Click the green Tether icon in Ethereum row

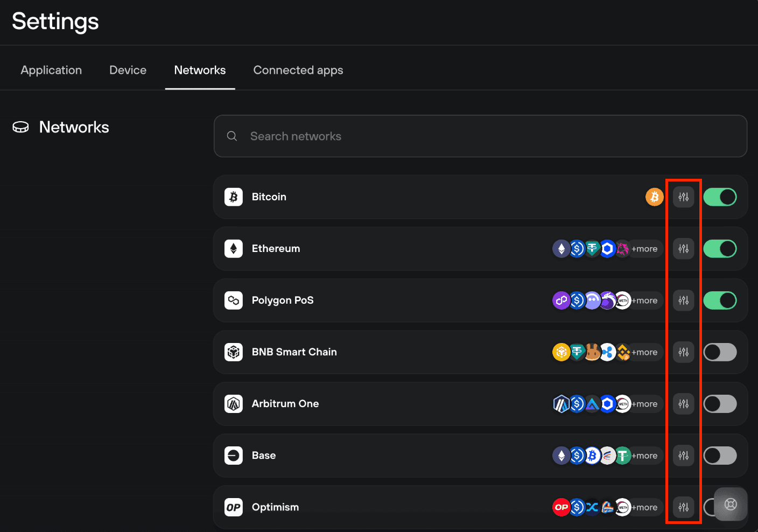click(592, 249)
